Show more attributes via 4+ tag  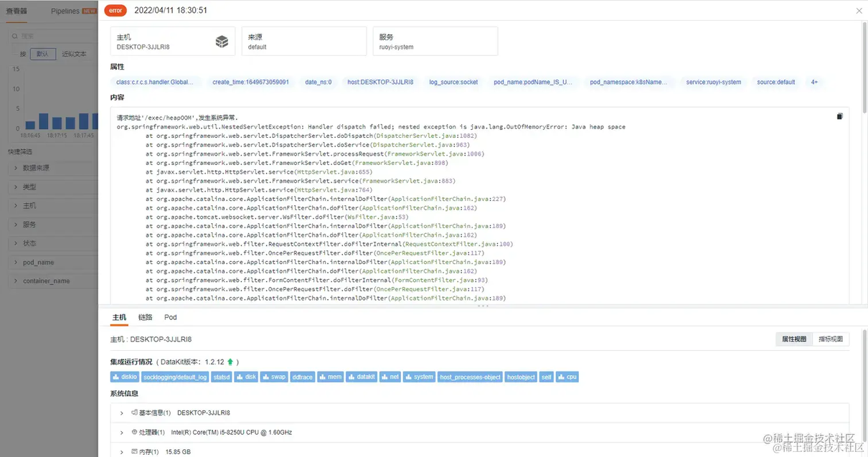pos(814,83)
